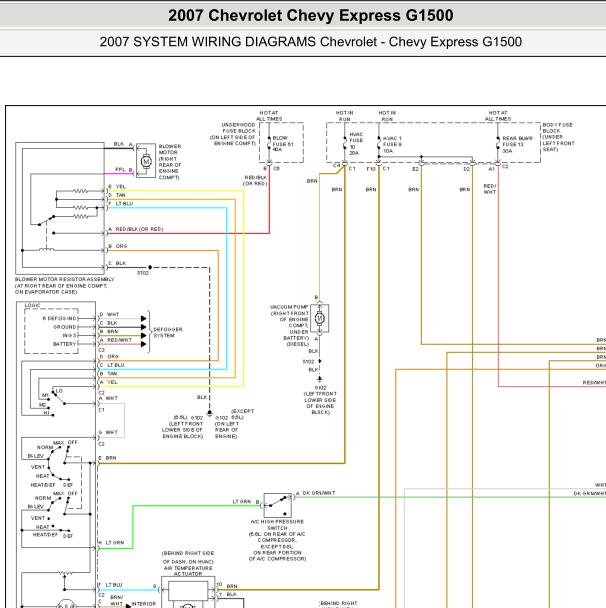606x608 pixels.
Task: Click the RED/WHT label below connector A1 C2
Action: coord(490,189)
